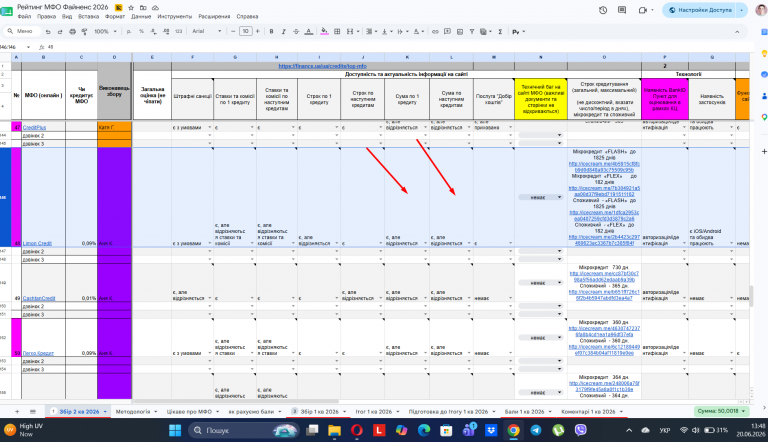The image size is (768, 442).
Task: Check cloud save status icon
Action: (x=155, y=7)
